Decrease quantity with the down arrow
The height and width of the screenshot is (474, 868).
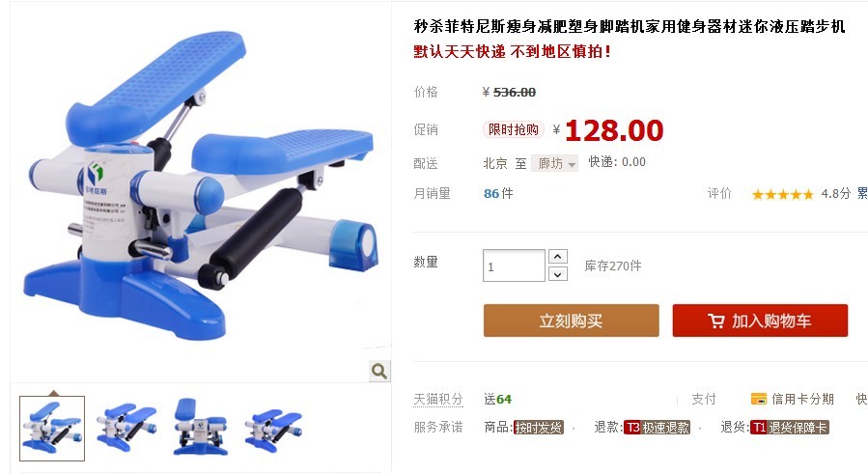(x=558, y=274)
